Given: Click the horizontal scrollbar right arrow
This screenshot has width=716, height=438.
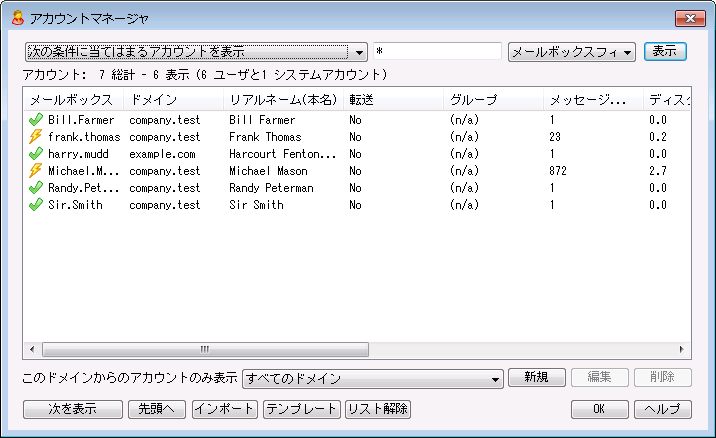Looking at the screenshot, I should 683,350.
